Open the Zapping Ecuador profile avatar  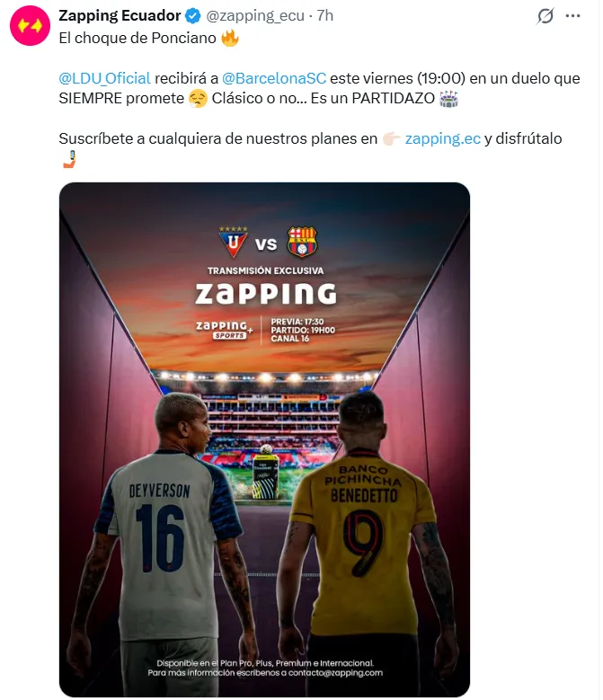click(30, 25)
